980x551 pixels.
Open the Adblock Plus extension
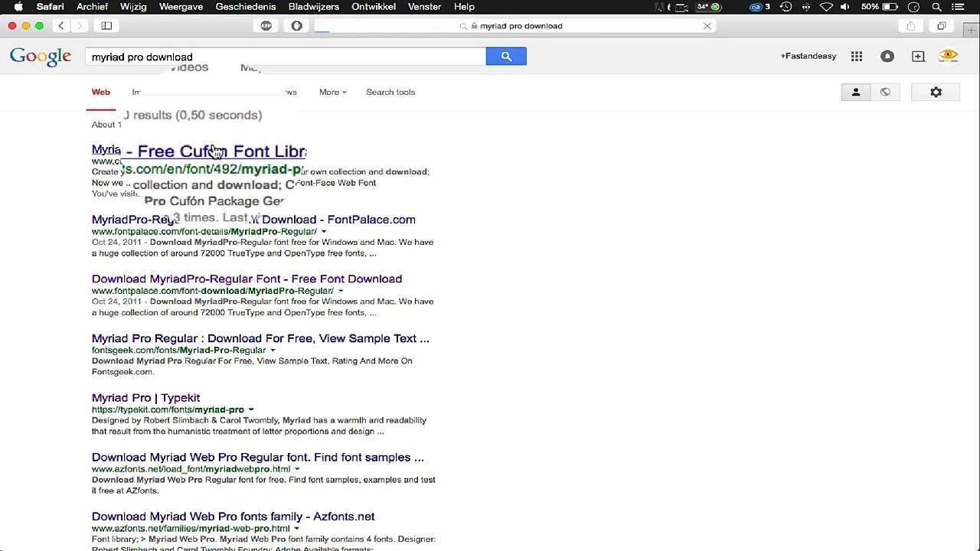[266, 26]
